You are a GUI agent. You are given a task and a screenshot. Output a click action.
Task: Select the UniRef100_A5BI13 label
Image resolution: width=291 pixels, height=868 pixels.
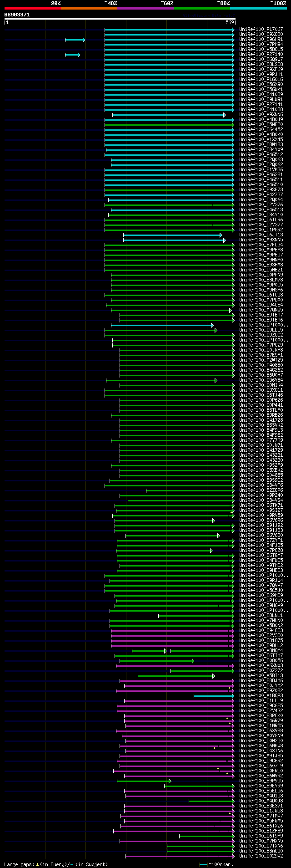click(x=261, y=675)
